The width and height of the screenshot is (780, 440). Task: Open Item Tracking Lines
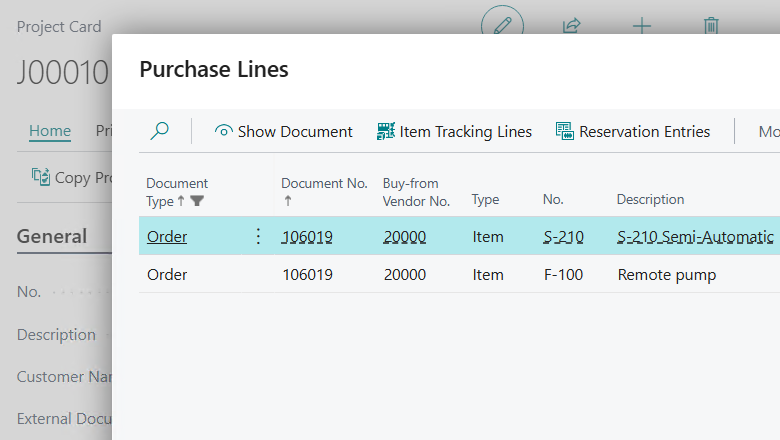coord(454,132)
